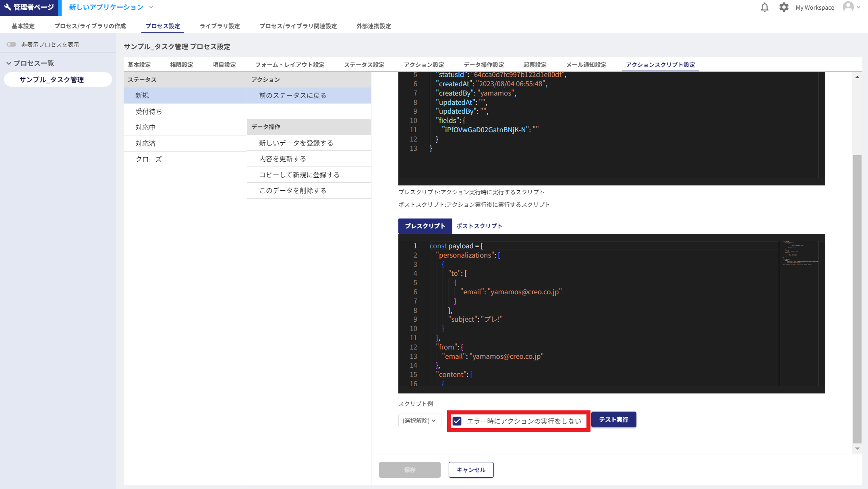Click the キャンセル button
Viewport: 868px width, 489px height.
471,470
